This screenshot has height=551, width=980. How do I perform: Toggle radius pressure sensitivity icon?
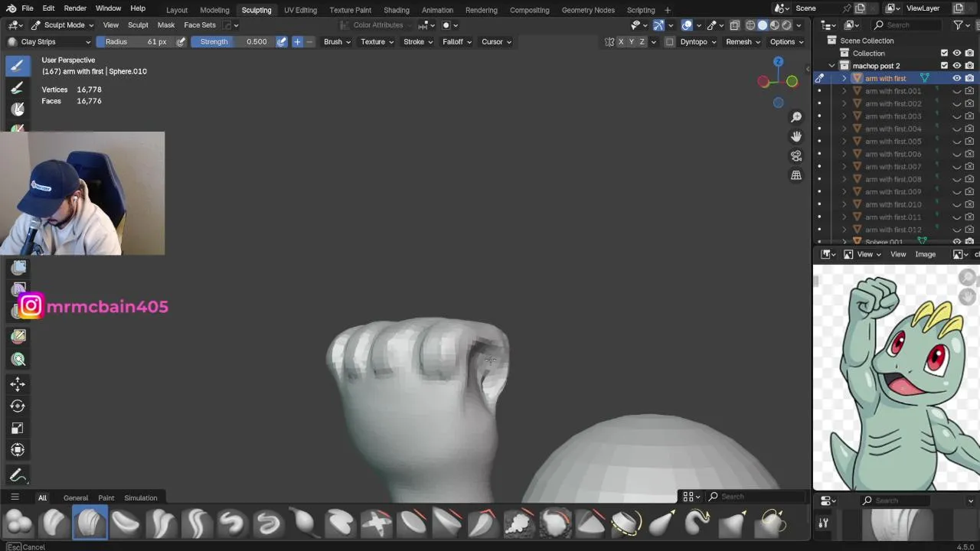click(x=181, y=42)
